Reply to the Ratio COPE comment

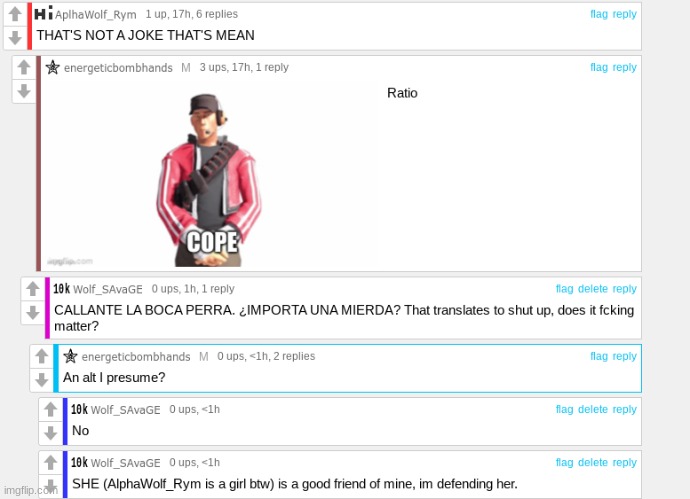click(x=624, y=67)
